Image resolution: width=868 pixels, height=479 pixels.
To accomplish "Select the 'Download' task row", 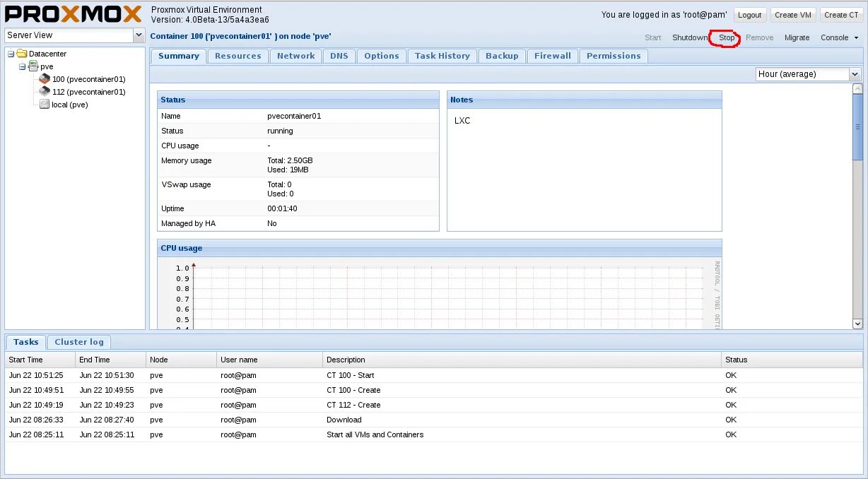I will click(434, 420).
